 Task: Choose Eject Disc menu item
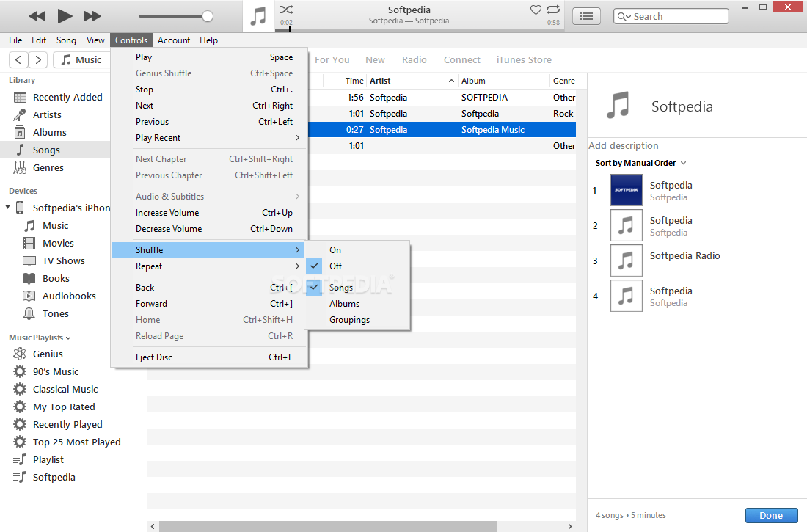(210, 357)
